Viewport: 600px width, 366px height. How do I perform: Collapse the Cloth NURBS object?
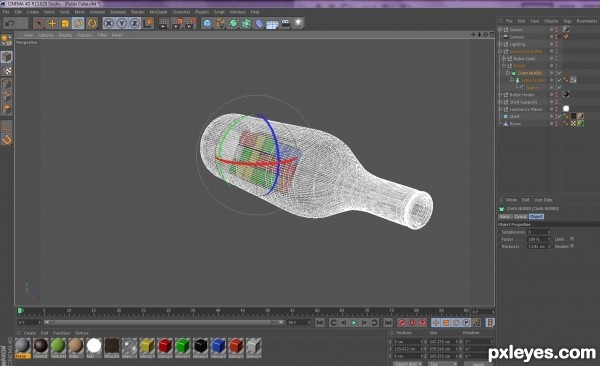tap(508, 73)
